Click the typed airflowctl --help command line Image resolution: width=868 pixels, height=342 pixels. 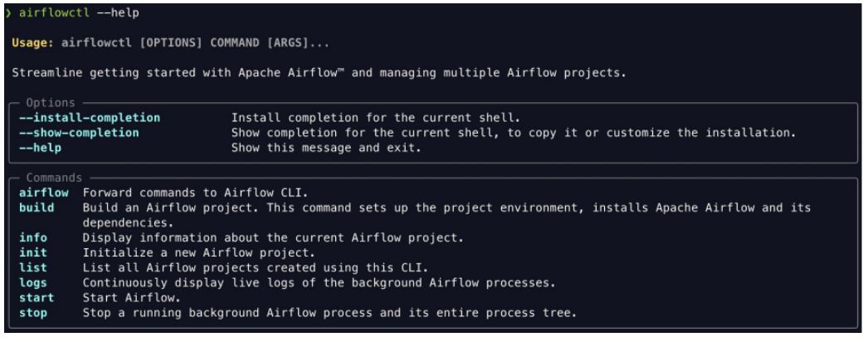pyautogui.click(x=79, y=12)
